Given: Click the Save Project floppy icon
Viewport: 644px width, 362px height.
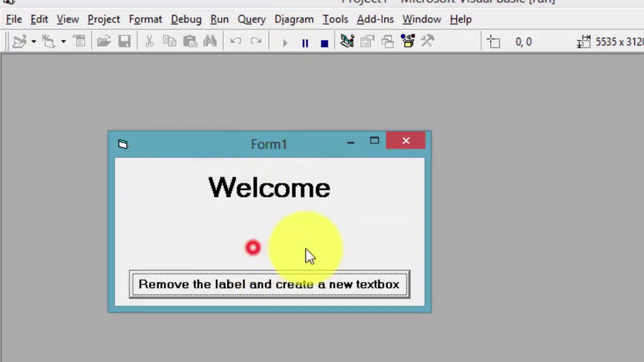Looking at the screenshot, I should [x=124, y=42].
